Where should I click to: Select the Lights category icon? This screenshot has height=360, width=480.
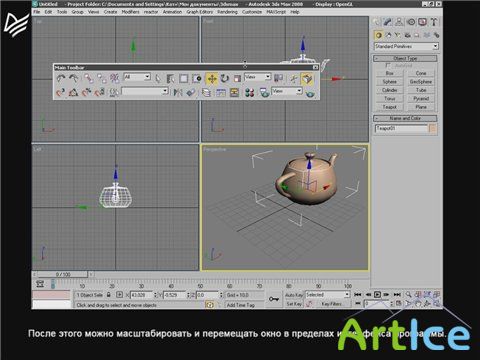coord(398,35)
